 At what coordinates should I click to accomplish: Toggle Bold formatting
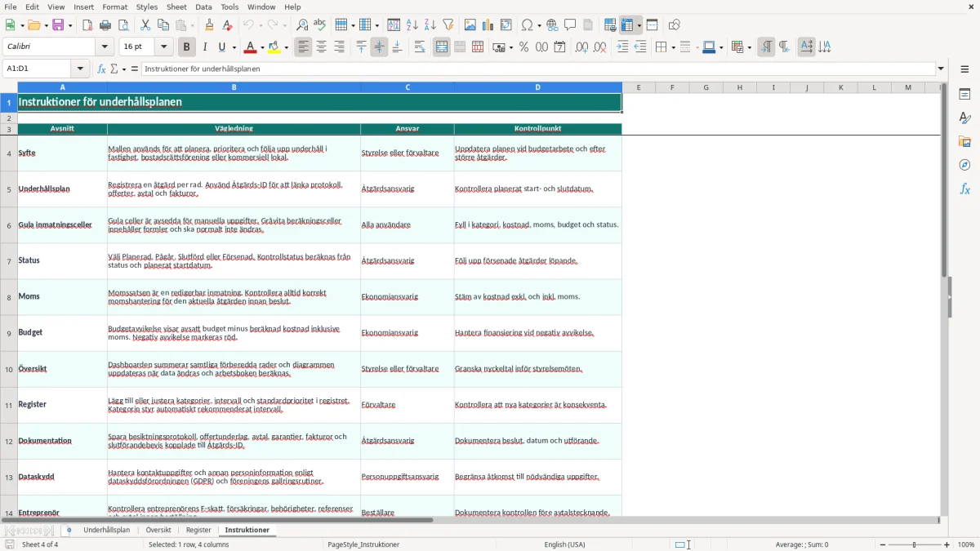(x=186, y=47)
